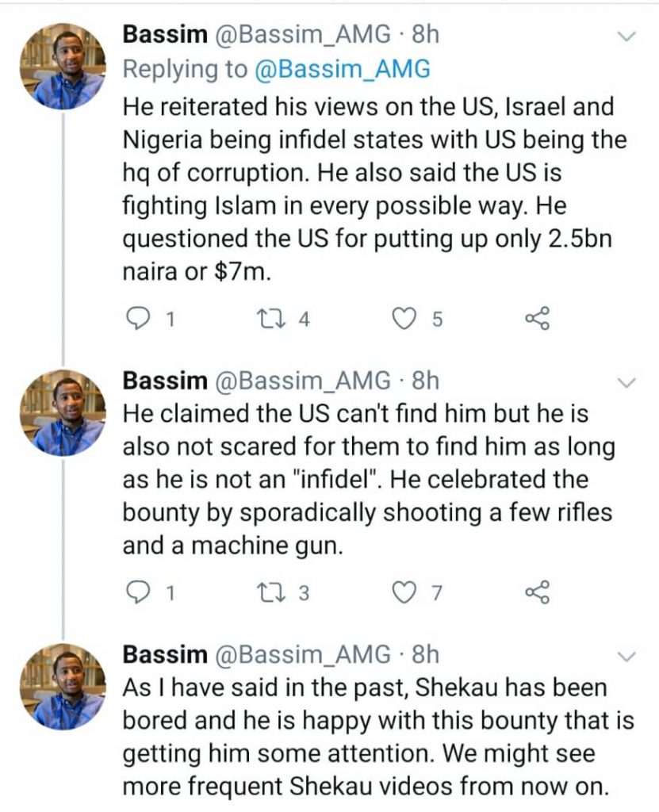Screen dimensions: 659x812
Task: Open chevron menu on Shekau bored tweet
Action: point(626,656)
